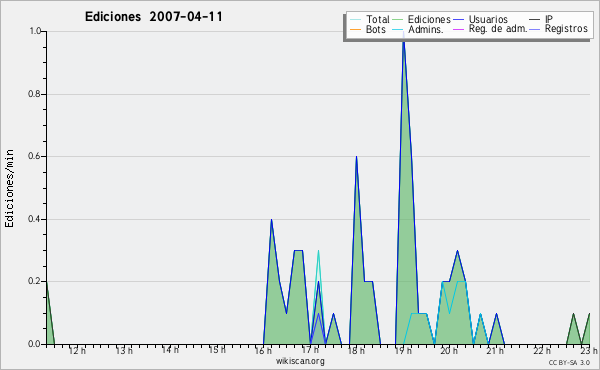Viewport: 600px width, 370px height.
Task: Click the 12 h time axis label
Action: coord(77,351)
